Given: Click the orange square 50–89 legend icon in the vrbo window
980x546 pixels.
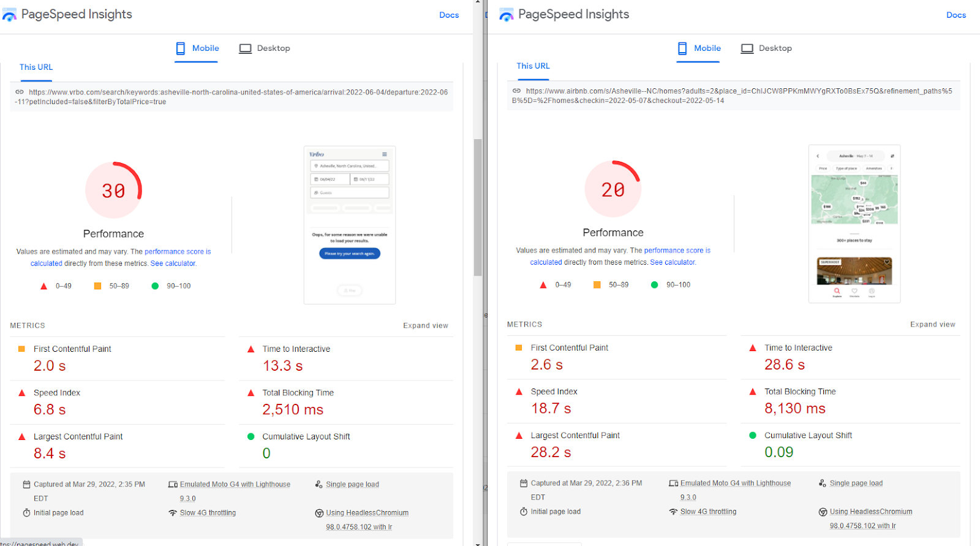Looking at the screenshot, I should 97,286.
